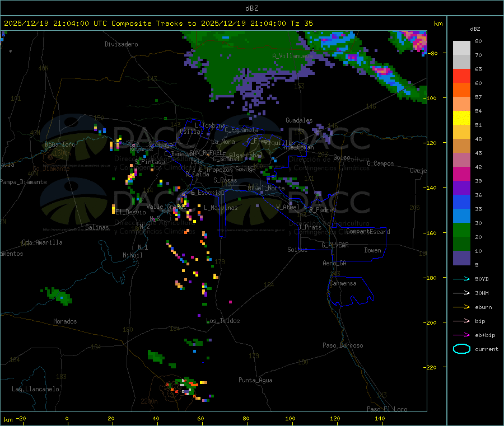The image size is (504, 426).
Task: Click the Paso_Barroso map label
Action: (343, 345)
